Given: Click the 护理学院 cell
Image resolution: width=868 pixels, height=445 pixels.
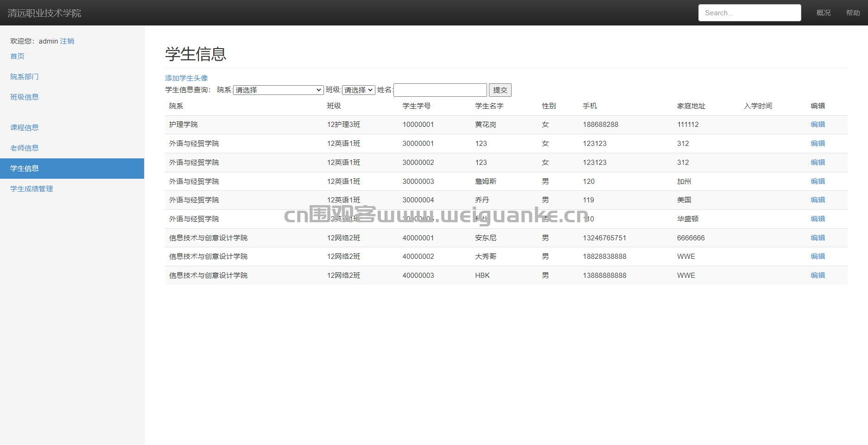Looking at the screenshot, I should pos(183,124).
